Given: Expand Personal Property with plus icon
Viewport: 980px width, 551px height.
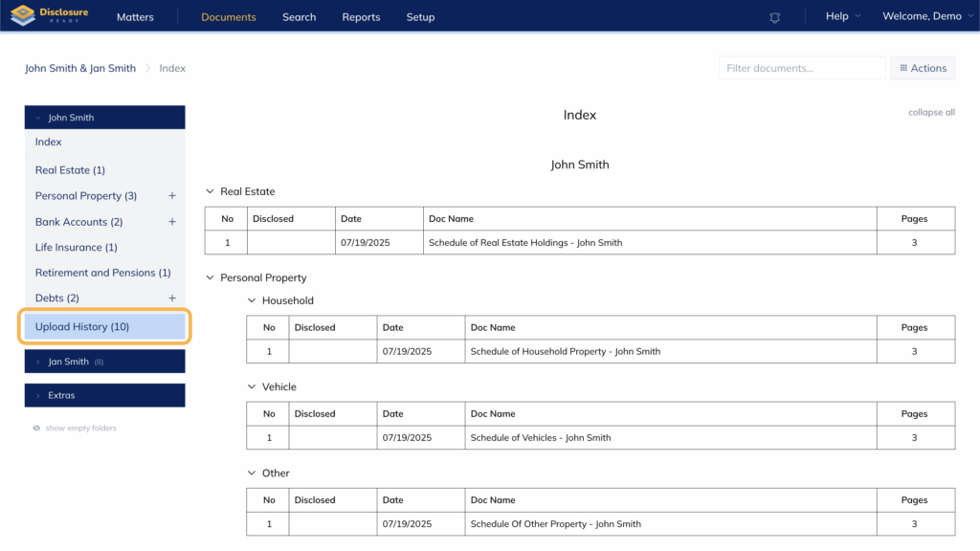Looking at the screenshot, I should pyautogui.click(x=172, y=196).
